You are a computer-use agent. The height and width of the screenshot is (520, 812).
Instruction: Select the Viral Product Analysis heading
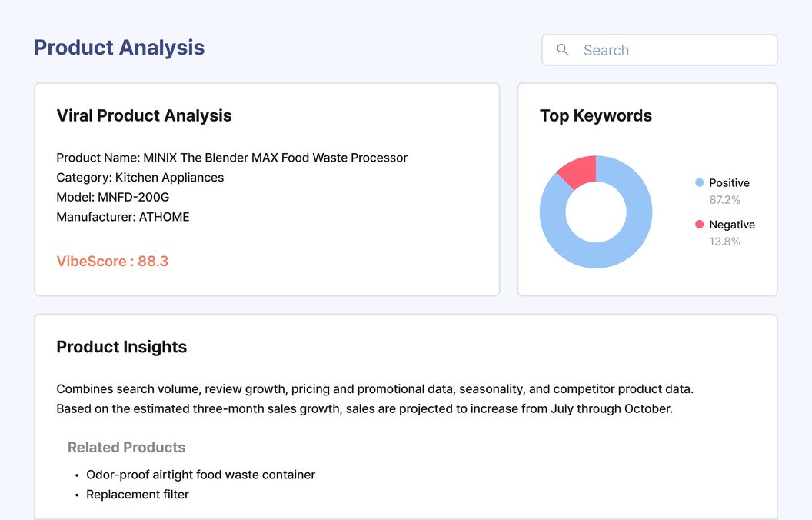(144, 115)
